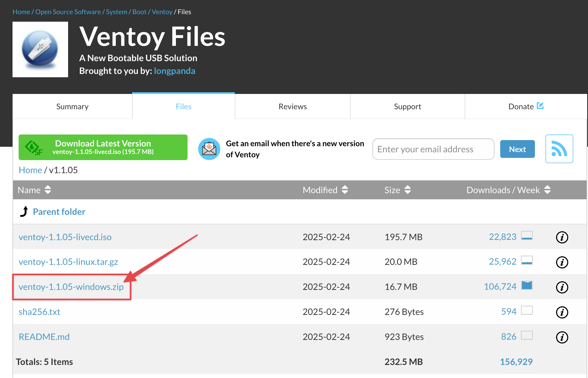
Task: Sort by Downloads / Week column
Action: click(x=508, y=190)
